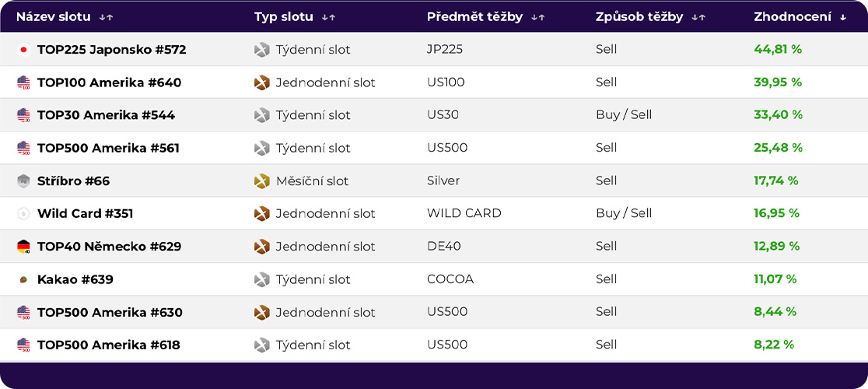Click the COCOA asset cell
Screen dimensions: 868x389
[450, 279]
